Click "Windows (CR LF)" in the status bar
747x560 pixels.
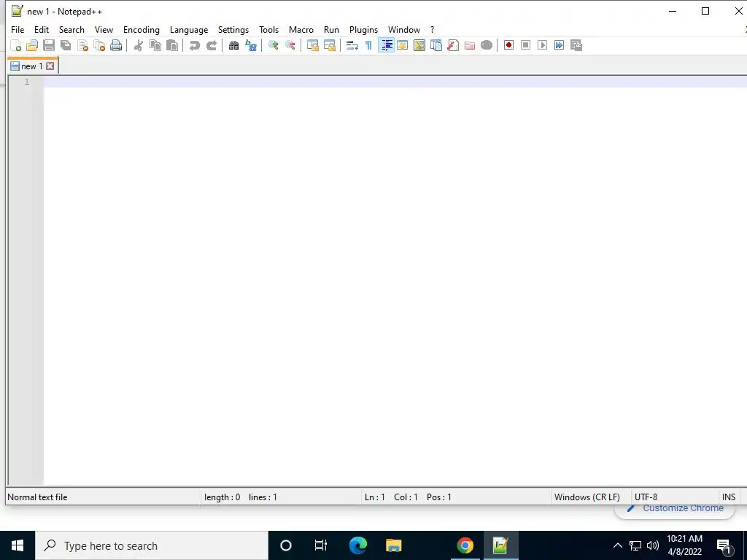coord(587,497)
